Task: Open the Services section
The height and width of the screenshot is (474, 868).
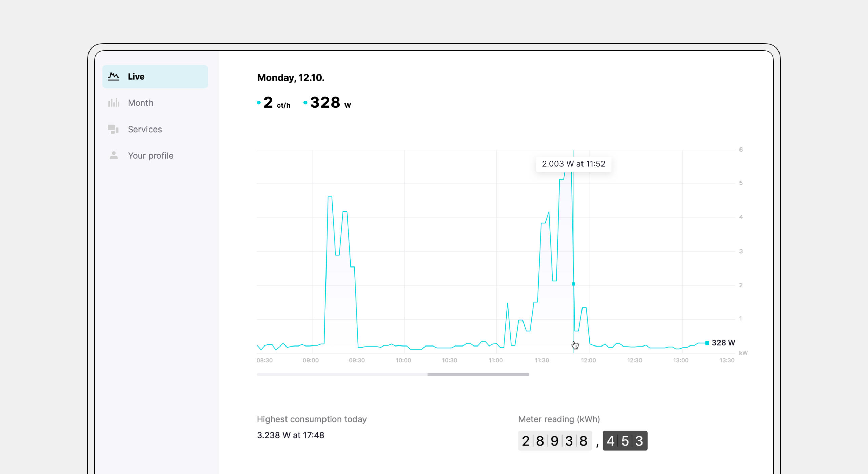Action: click(145, 129)
